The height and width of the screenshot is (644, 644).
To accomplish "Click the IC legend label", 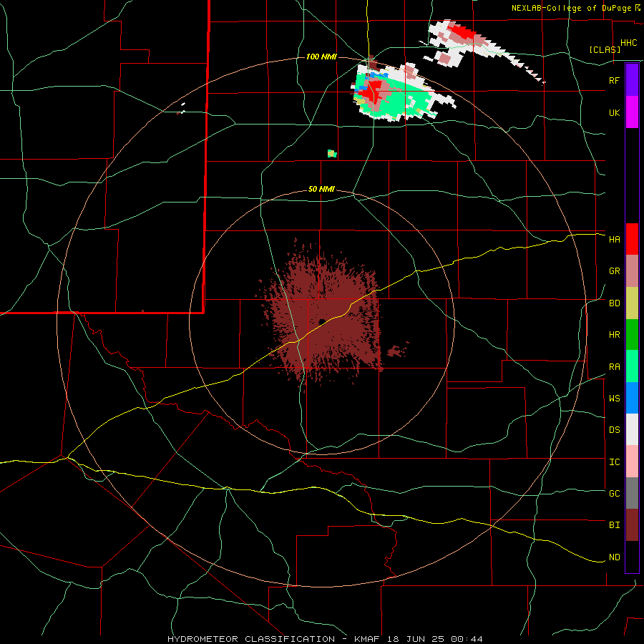I will [x=614, y=462].
